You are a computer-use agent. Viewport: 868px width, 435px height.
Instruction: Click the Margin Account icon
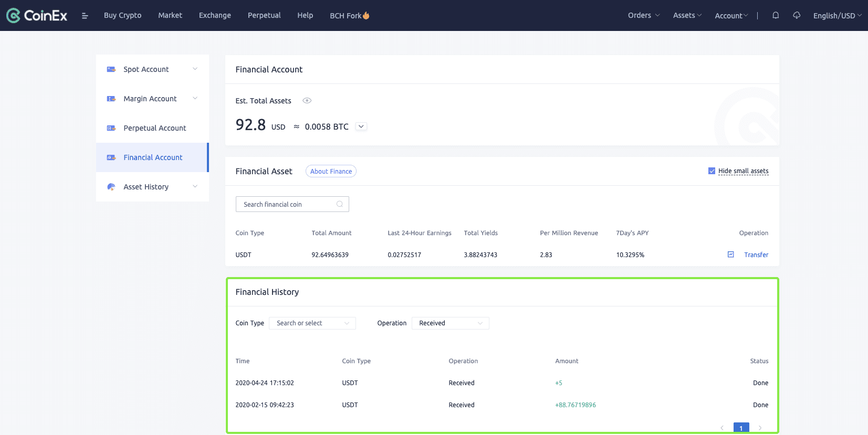pyautogui.click(x=111, y=99)
